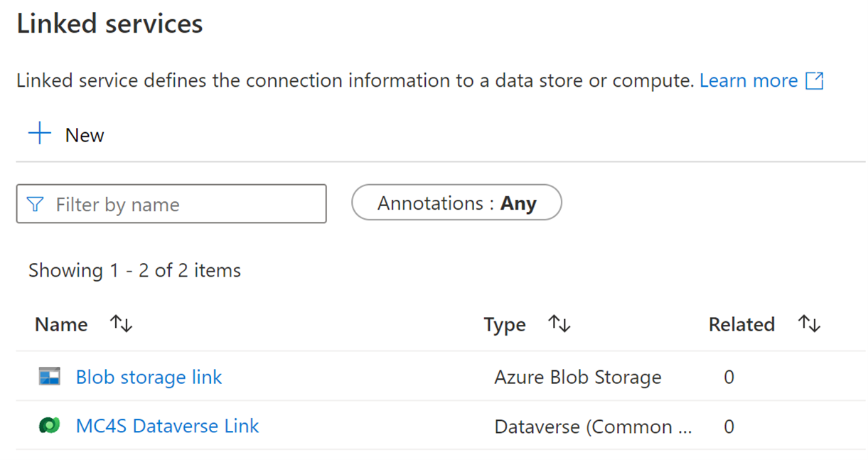Sort by Name using the arrows icon
Viewport: 868px width, 460px height.
click(121, 324)
